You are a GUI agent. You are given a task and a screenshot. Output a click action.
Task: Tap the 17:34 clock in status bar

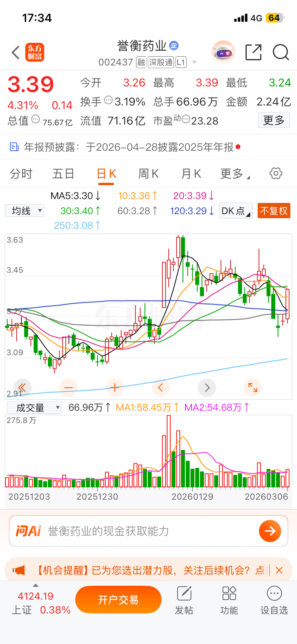(x=37, y=18)
